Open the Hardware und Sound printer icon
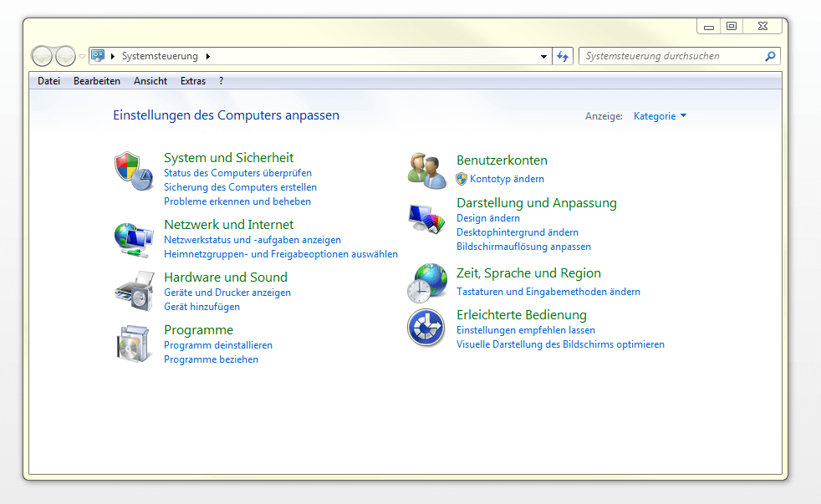This screenshot has width=821, height=504. [x=135, y=291]
